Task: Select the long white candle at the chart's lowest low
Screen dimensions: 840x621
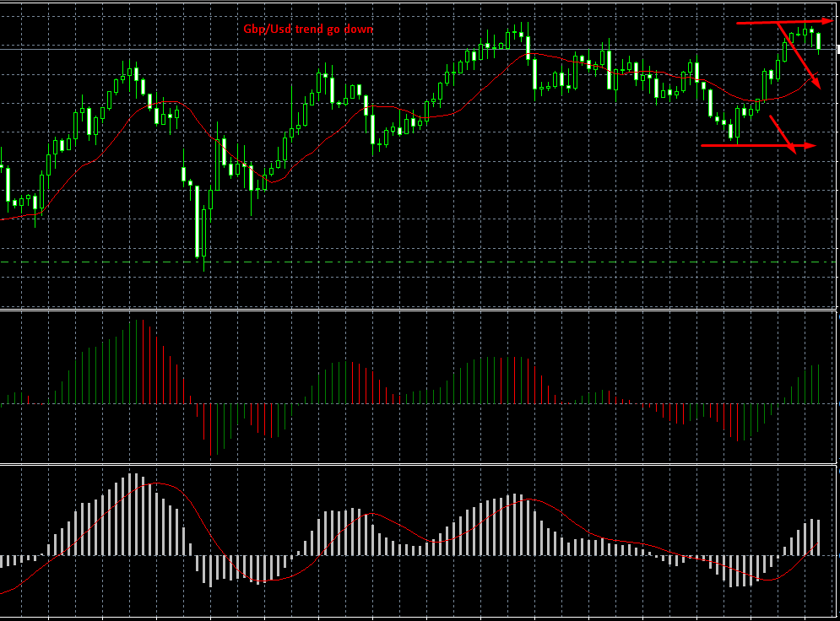Action: tap(198, 222)
